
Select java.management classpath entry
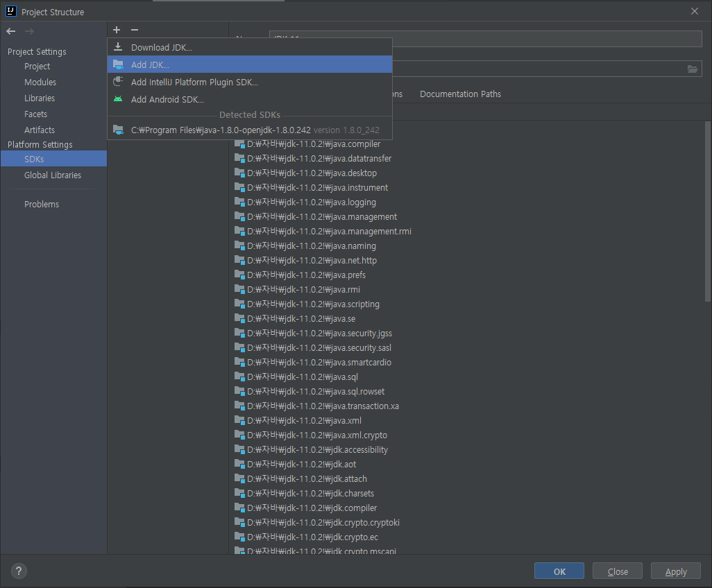322,217
